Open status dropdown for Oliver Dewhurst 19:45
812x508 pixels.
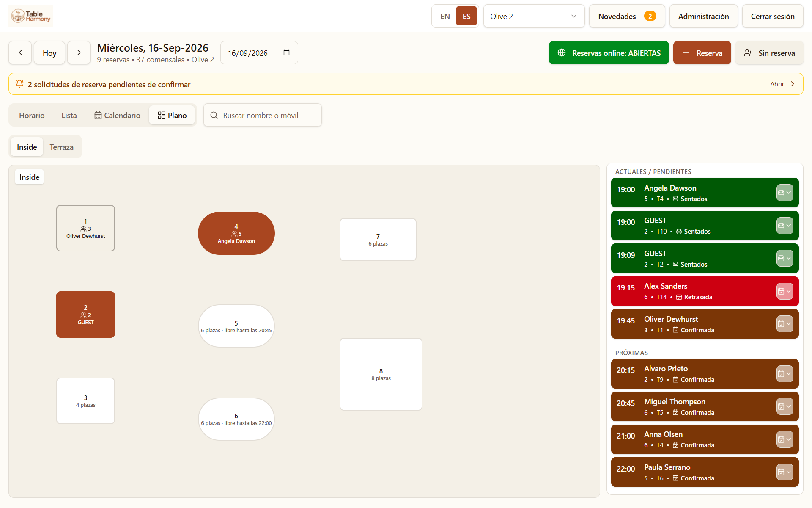pos(785,324)
